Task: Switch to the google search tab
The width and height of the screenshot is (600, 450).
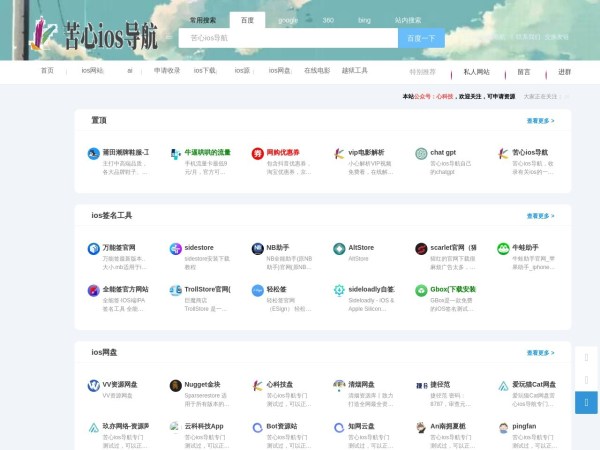Action: (x=287, y=20)
